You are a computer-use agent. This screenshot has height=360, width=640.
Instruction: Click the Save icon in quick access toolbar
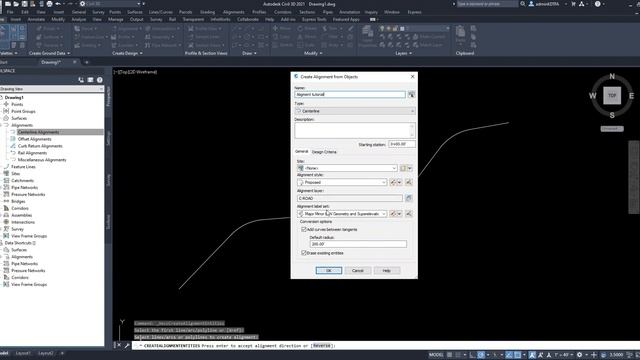tap(24, 4)
